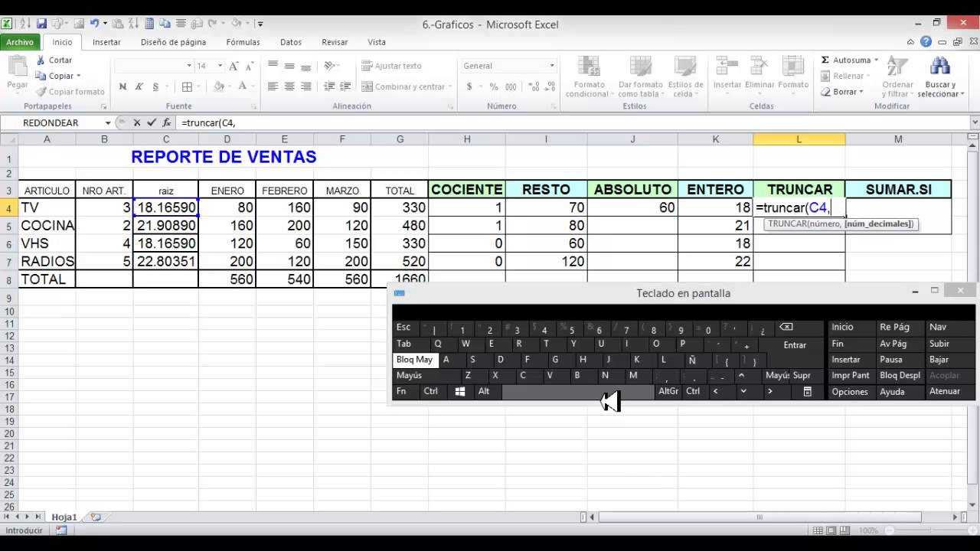Screen dimensions: 980x551
Task: Align text left in Alineación group
Action: coord(273,86)
